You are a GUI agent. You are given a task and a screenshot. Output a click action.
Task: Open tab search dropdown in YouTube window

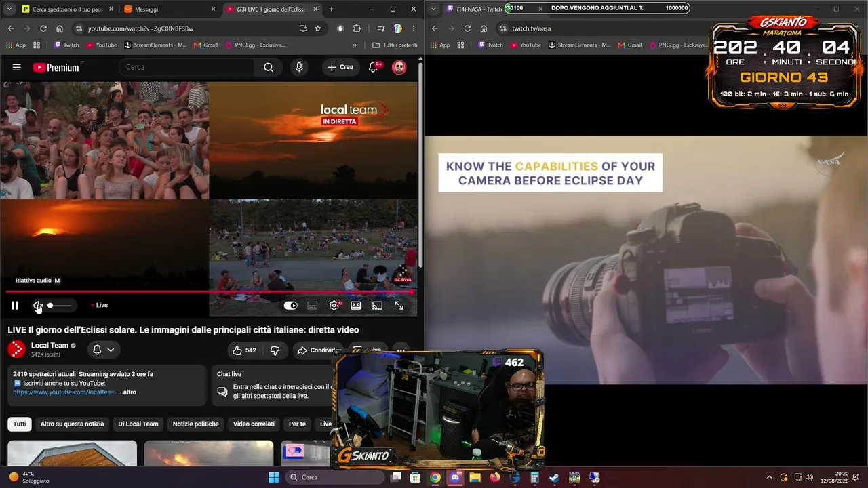(9, 9)
